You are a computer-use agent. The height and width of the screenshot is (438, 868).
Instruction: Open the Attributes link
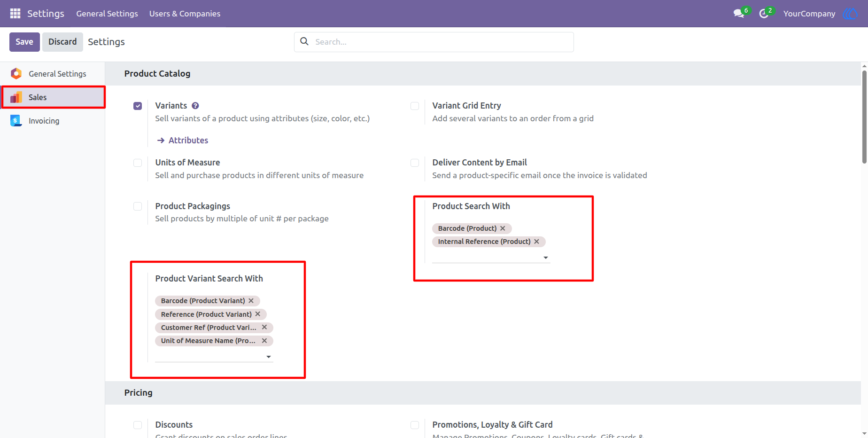pyautogui.click(x=183, y=140)
